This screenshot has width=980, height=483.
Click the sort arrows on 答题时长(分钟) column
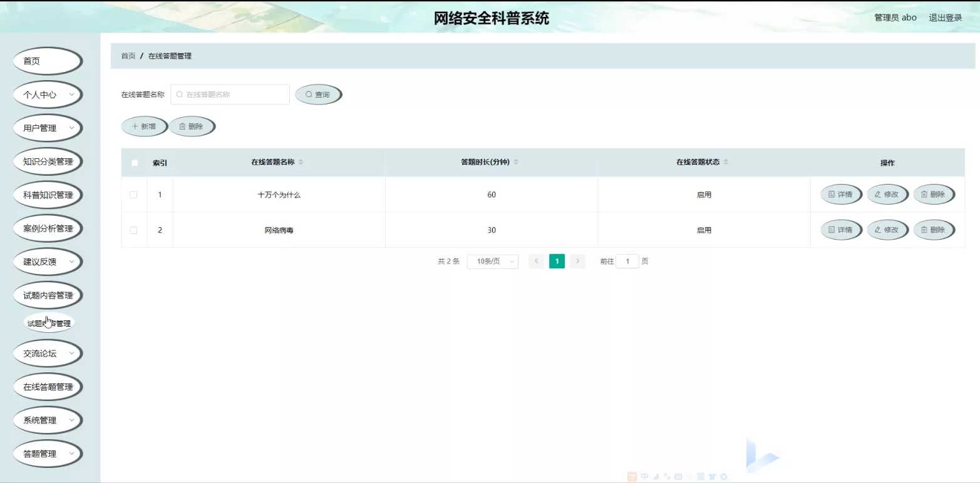coord(515,161)
